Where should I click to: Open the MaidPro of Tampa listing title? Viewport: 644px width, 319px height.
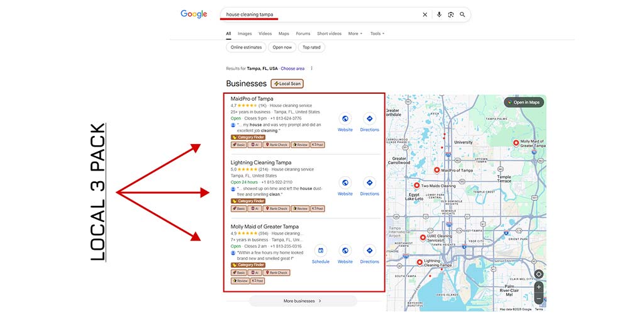coord(252,99)
